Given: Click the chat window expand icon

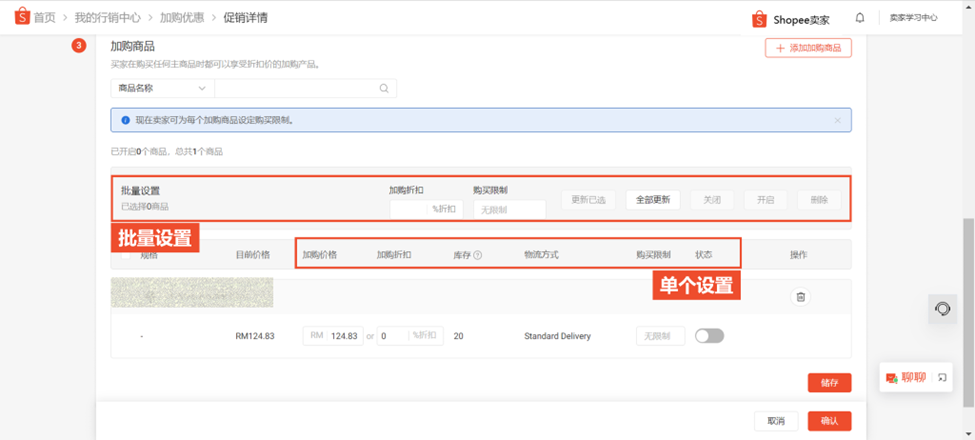Looking at the screenshot, I should [x=943, y=377].
